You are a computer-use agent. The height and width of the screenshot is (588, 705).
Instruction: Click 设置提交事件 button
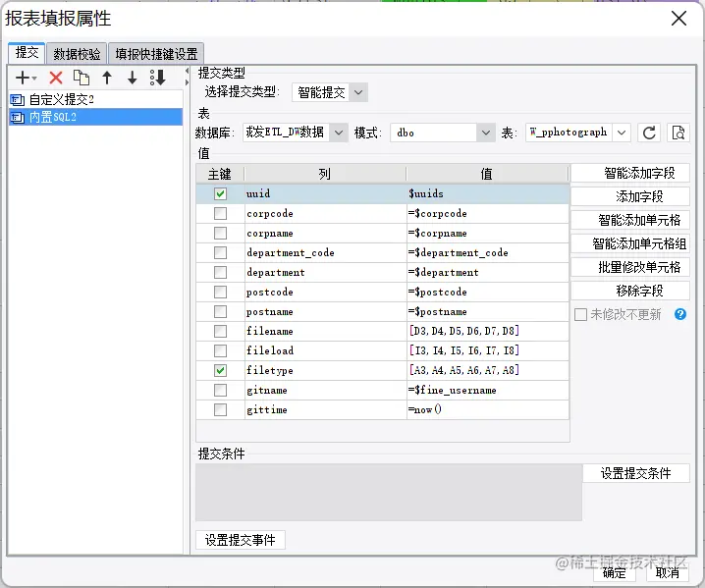coord(241,540)
